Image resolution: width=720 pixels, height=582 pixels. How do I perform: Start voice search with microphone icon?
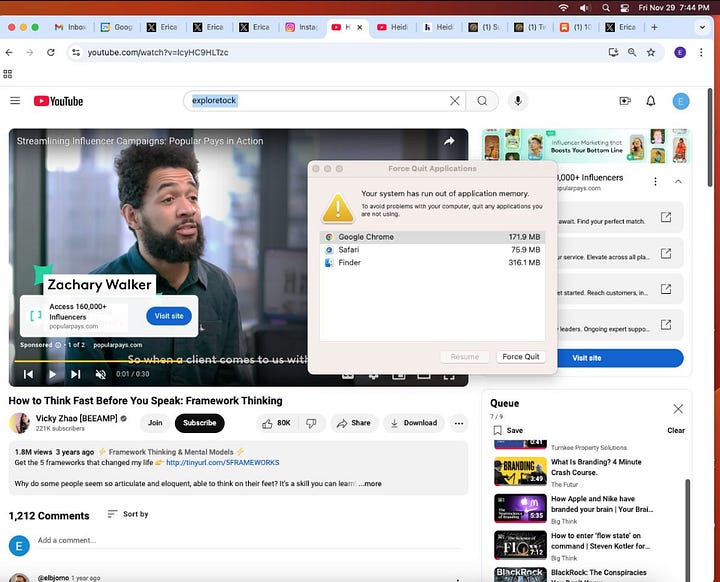[x=518, y=101]
